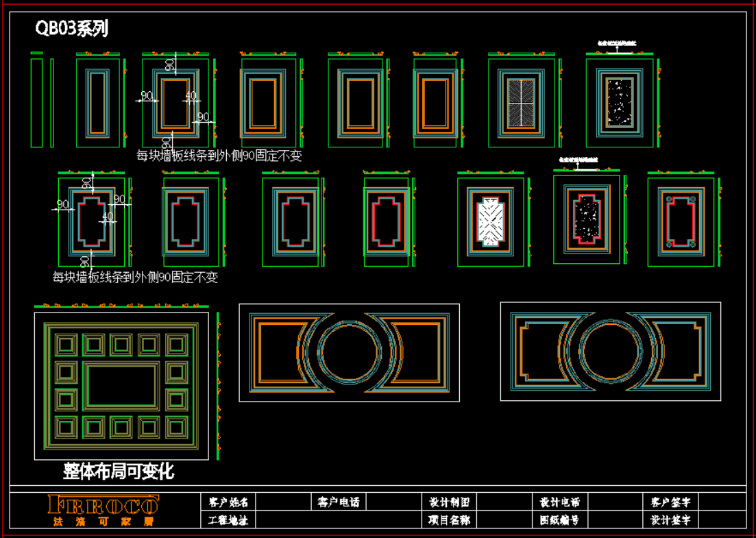
Task: Click the 设计电话 label cell
Action: pyautogui.click(x=559, y=502)
